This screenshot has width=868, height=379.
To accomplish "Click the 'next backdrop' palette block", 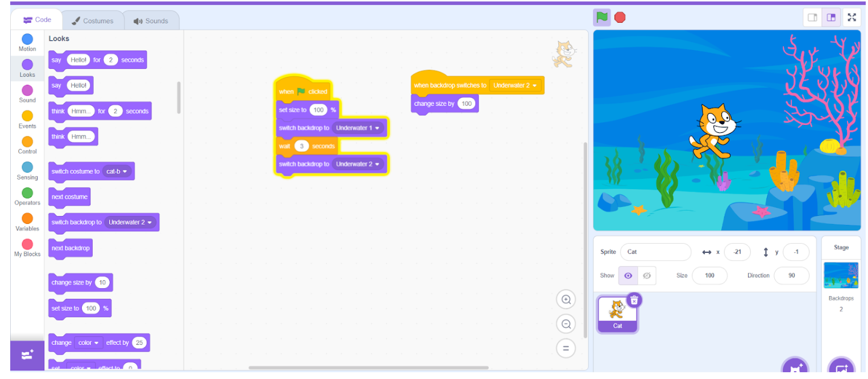I will pos(70,248).
